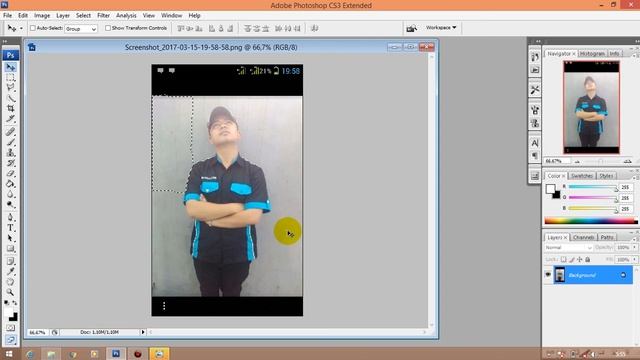Toggle Quick Mask mode in toolbox
The width and height of the screenshot is (640, 360).
[x=11, y=328]
